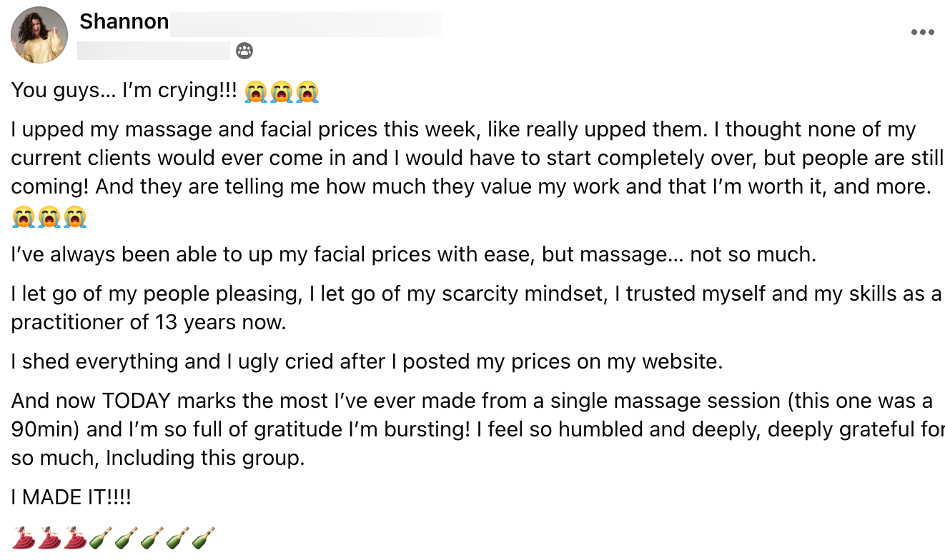Screen dimensions: 945x560
Task: Click the "I MADE IT!!!!" text
Action: [x=71, y=497]
